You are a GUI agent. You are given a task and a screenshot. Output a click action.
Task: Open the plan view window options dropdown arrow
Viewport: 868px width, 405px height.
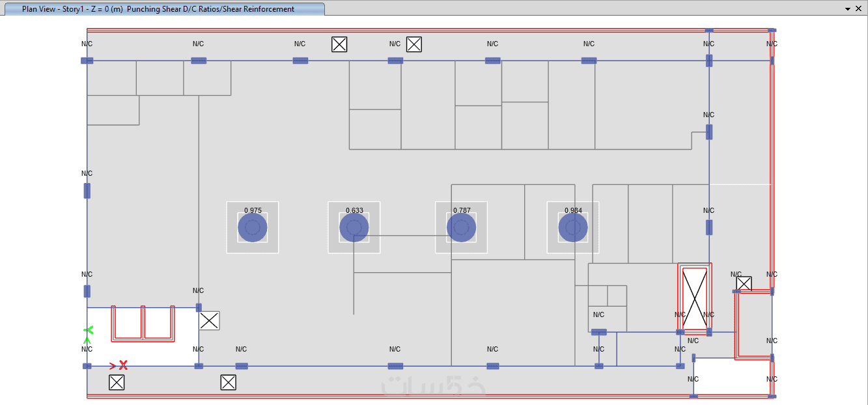pos(848,9)
